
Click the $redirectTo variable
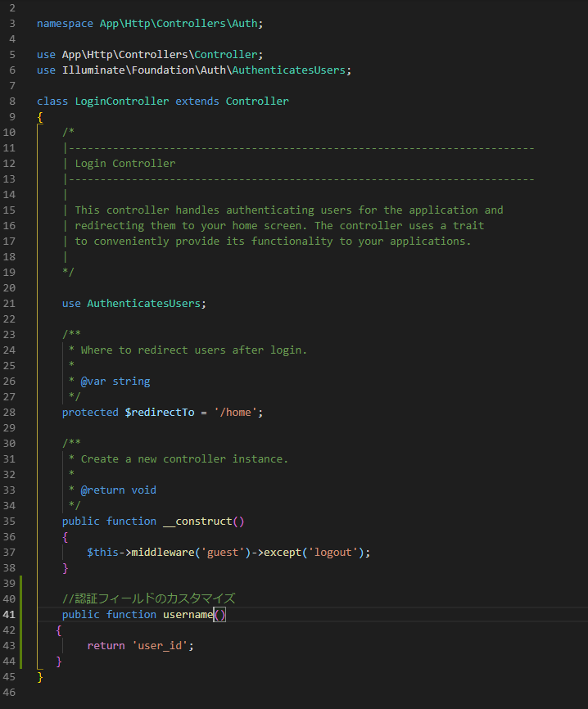pos(159,412)
